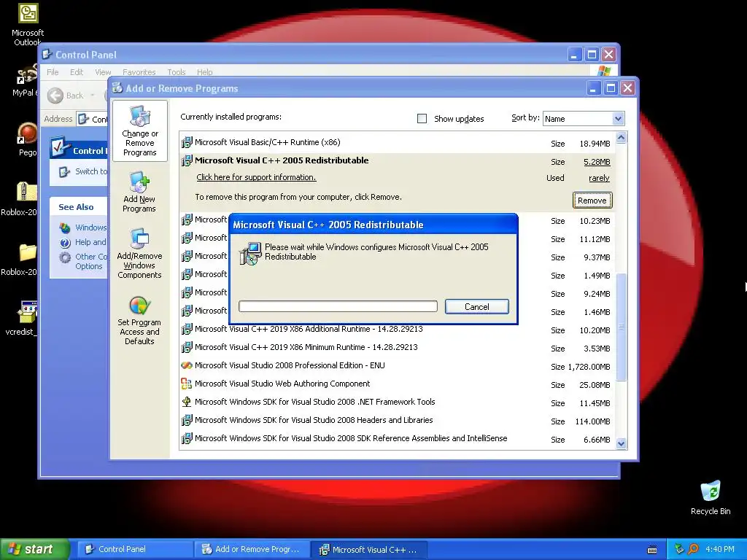Click the rarely used value
747x560 pixels.
(599, 178)
